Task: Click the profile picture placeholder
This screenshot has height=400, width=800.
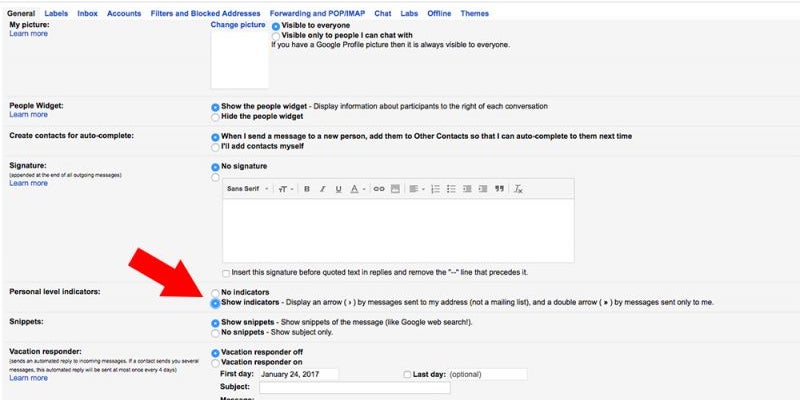Action: tap(239, 60)
